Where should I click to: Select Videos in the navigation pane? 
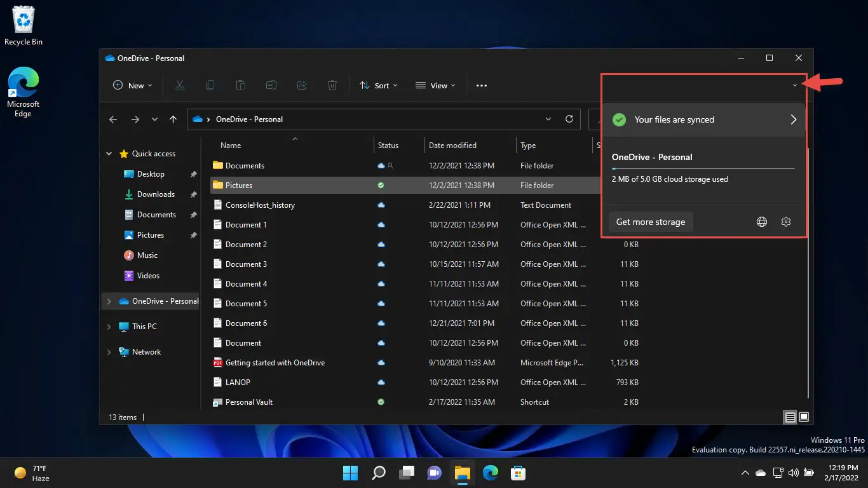coord(148,276)
